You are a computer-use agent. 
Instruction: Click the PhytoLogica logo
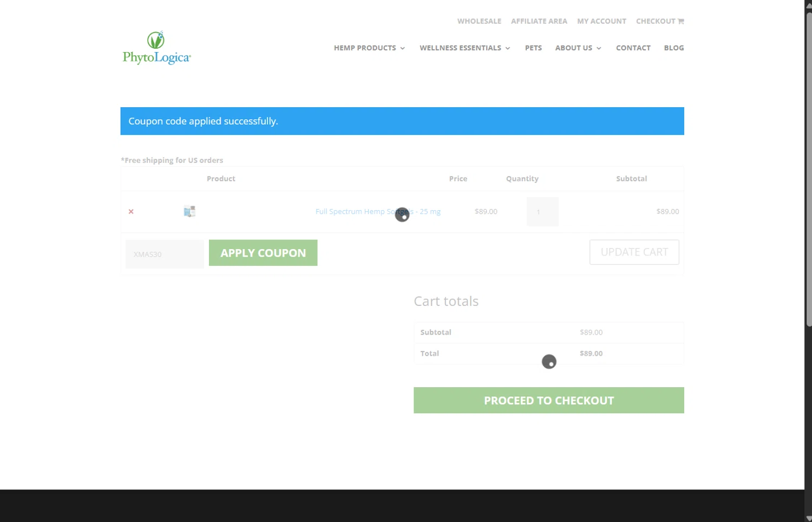coord(156,48)
